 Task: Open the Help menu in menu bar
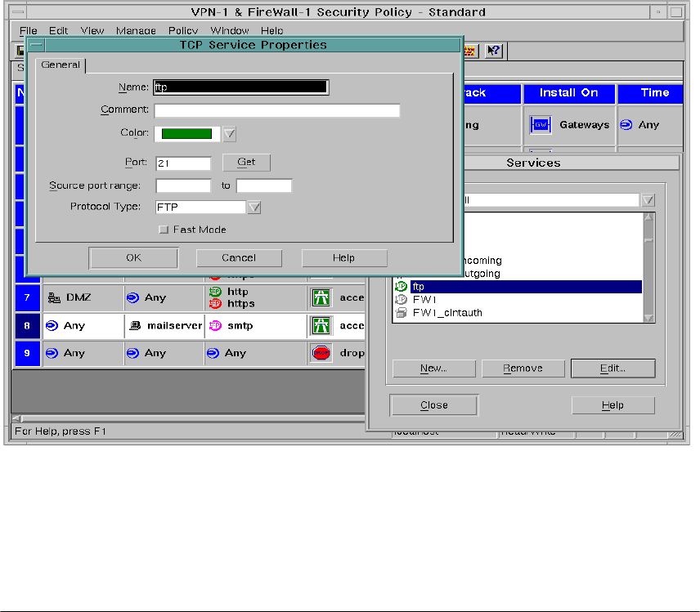[271, 31]
